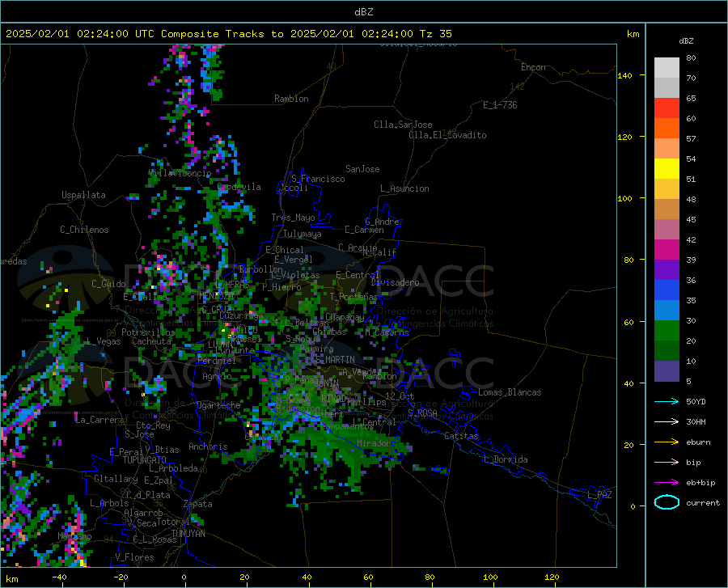Click the 0 tick on vertical km axis
Image resolution: width=728 pixels, height=588 pixels.
[633, 506]
